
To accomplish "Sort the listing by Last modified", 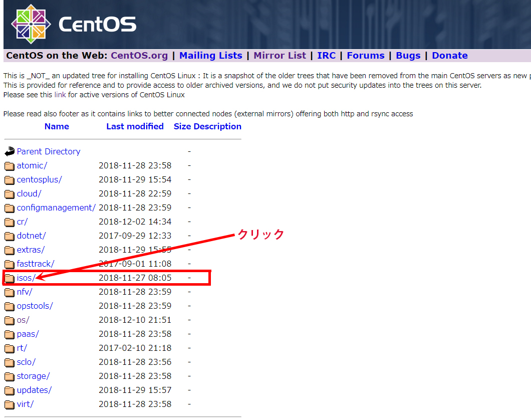I will click(135, 126).
